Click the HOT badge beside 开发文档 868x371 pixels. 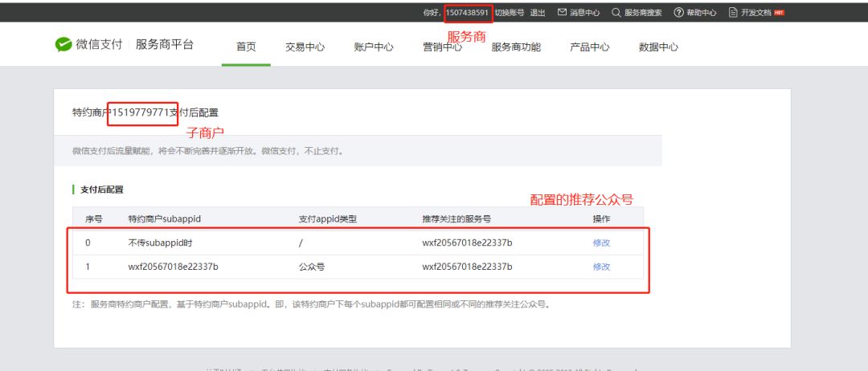(x=779, y=13)
